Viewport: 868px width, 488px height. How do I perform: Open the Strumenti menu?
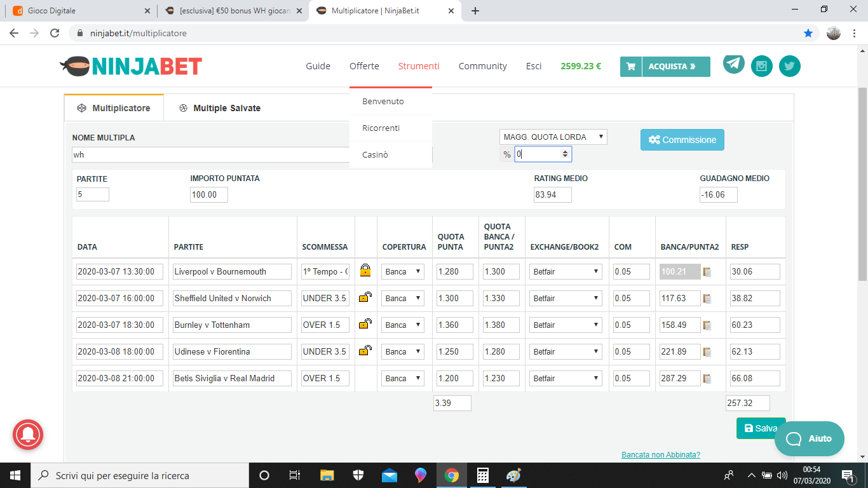[419, 66]
